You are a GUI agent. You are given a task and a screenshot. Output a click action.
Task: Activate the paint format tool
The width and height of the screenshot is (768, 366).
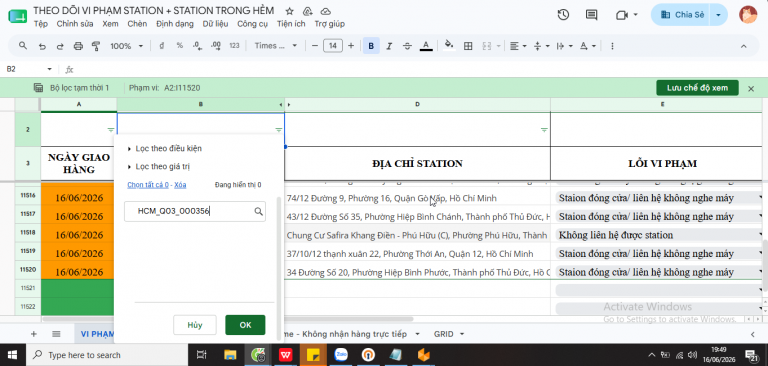(96, 46)
